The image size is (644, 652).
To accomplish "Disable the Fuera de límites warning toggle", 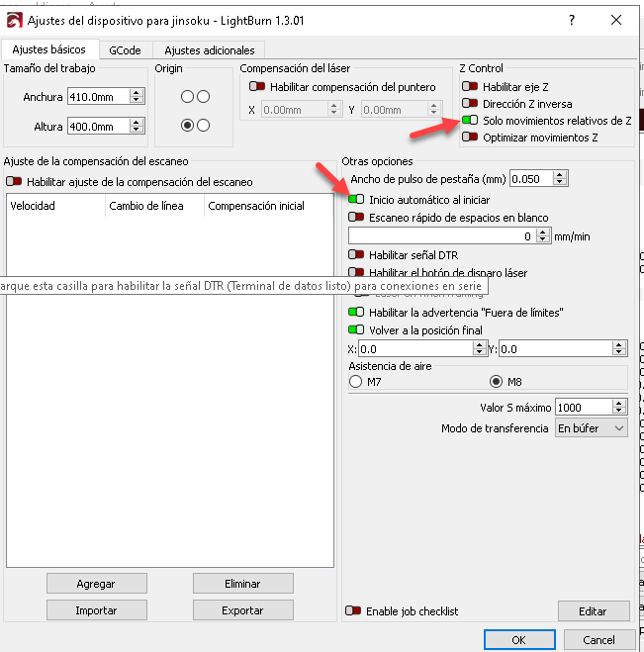I will [356, 312].
